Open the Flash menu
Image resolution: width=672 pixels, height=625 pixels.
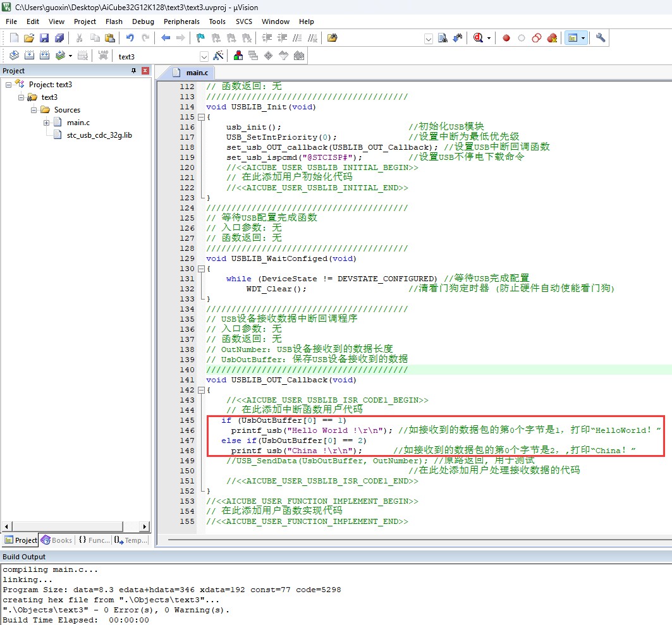click(x=114, y=21)
